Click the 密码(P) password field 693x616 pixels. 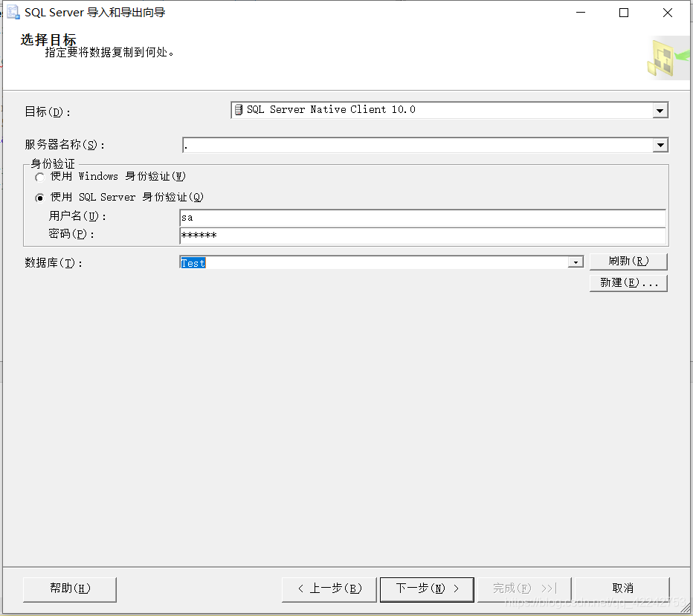point(424,235)
